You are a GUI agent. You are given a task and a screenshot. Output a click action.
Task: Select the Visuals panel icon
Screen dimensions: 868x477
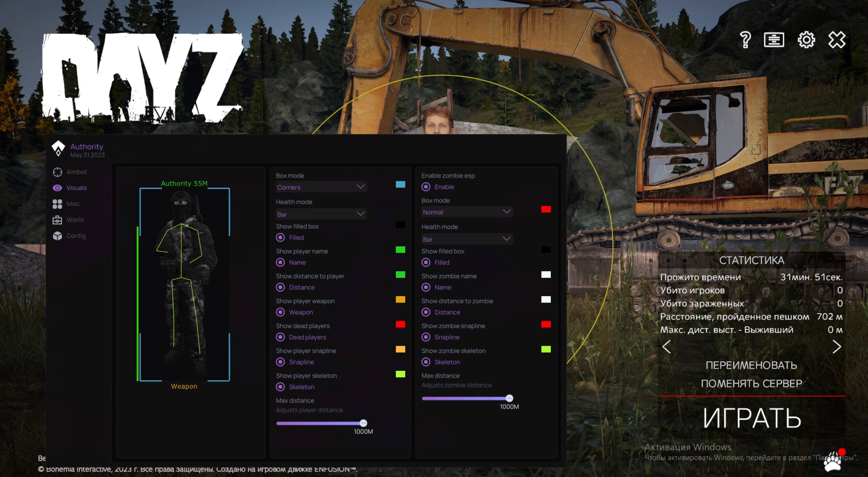pyautogui.click(x=58, y=187)
